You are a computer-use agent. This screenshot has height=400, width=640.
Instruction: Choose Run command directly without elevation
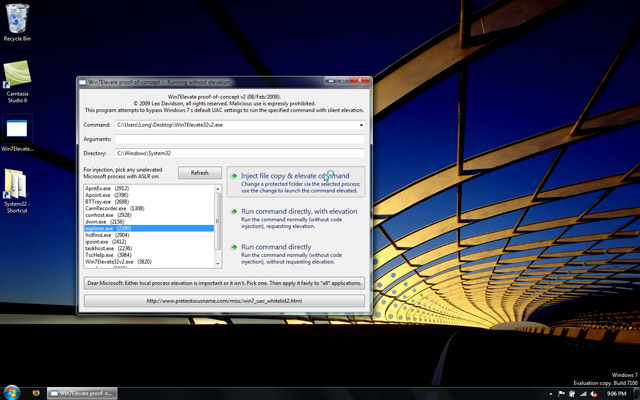tap(296, 253)
